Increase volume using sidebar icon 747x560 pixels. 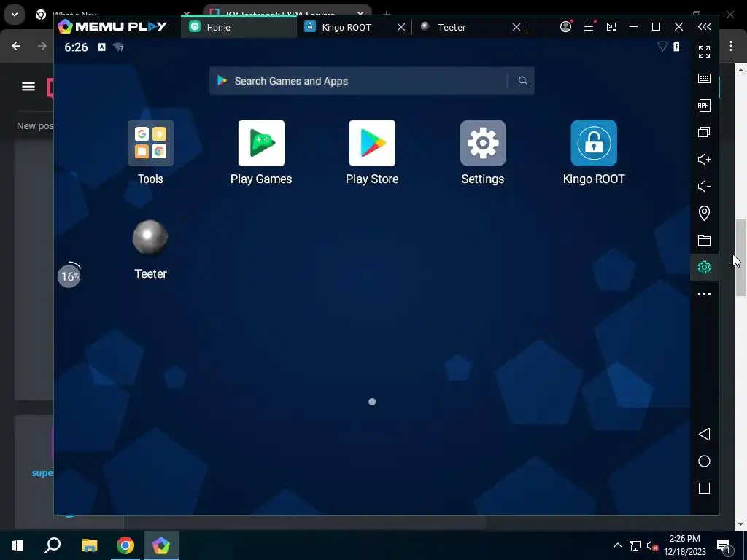(x=704, y=159)
